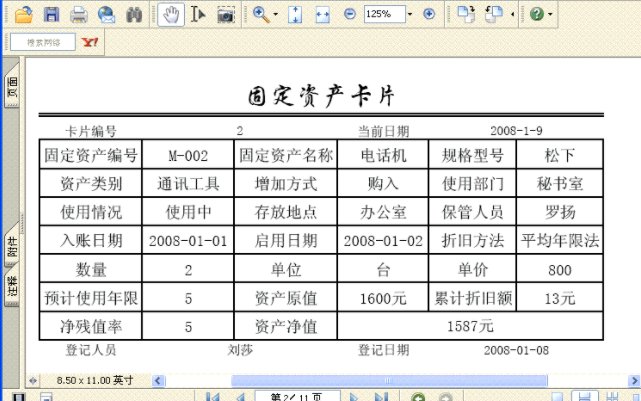Image resolution: width=641 pixels, height=401 pixels.
Task: Click the cell 13元
Action: [x=560, y=298]
